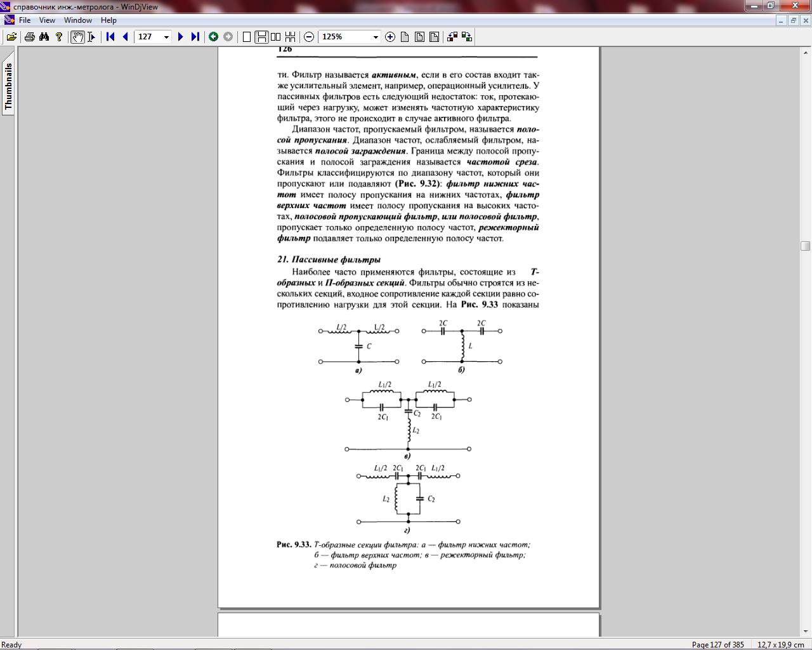
Task: Click the Zoom out minus icon
Action: pos(309,37)
